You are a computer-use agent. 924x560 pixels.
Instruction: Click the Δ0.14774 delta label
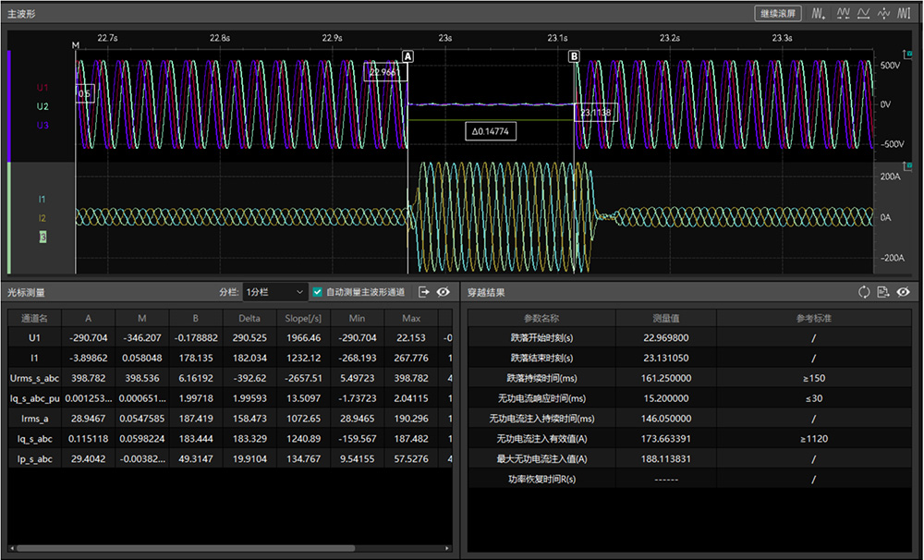coord(491,131)
